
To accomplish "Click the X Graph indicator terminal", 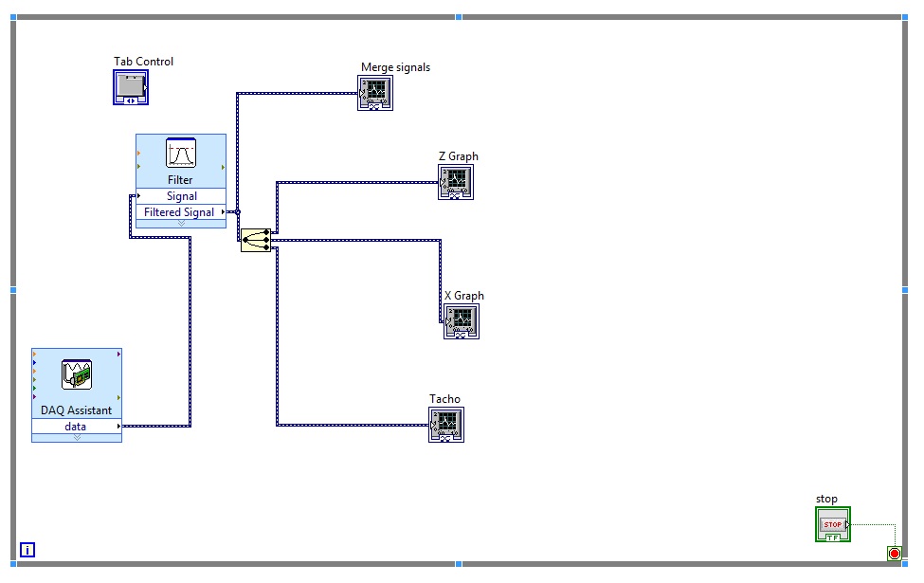I will pyautogui.click(x=461, y=319).
